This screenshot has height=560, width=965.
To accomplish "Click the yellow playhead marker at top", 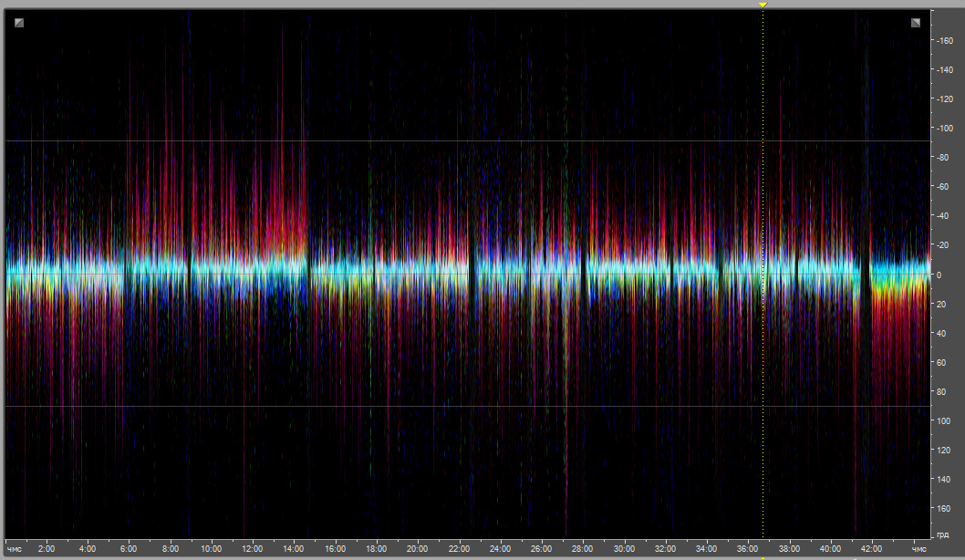I will coord(763,5).
